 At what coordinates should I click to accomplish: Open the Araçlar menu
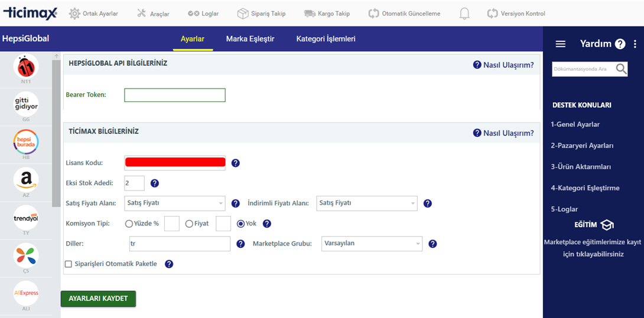point(153,14)
